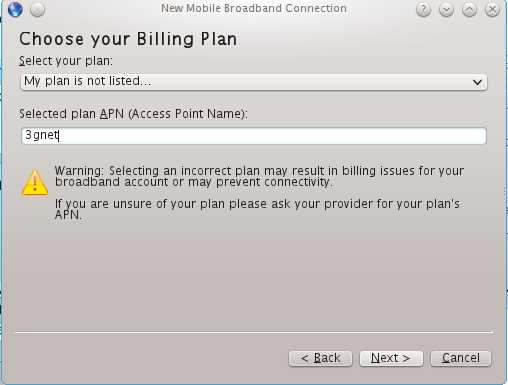Click the "Selected plan APN" label
Viewport: 508px width, 385px height.
point(133,114)
